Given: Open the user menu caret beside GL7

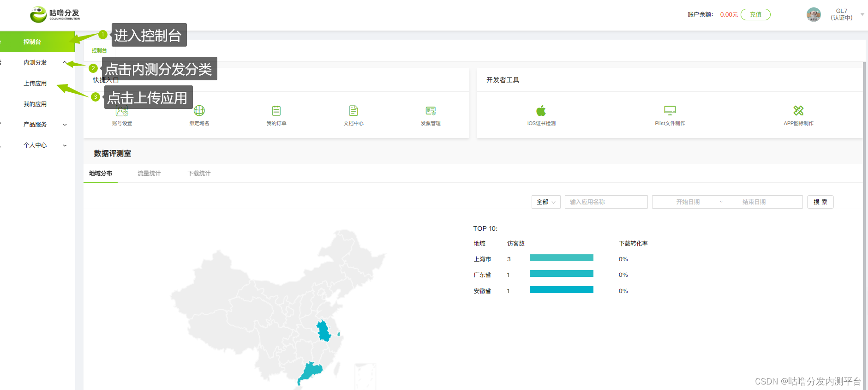Looking at the screenshot, I should click(x=862, y=14).
